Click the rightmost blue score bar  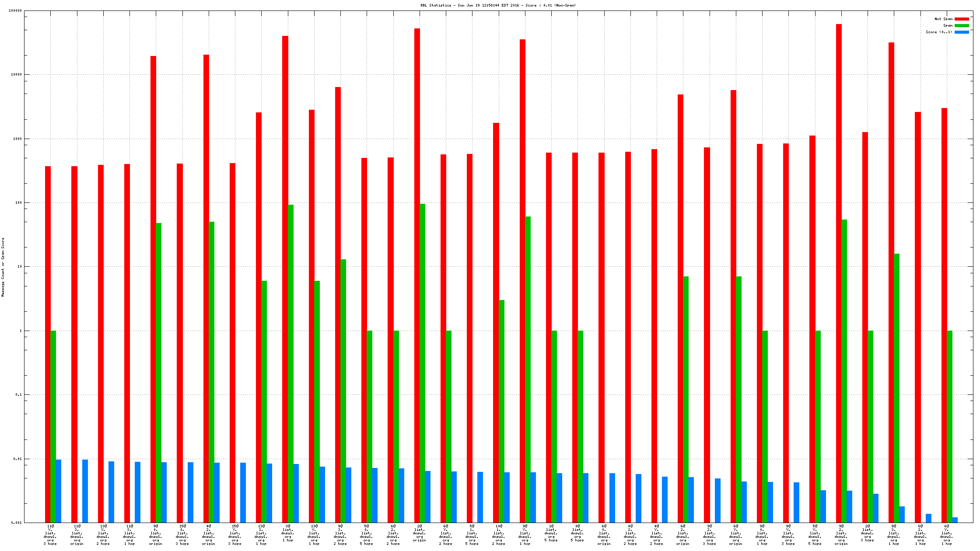pyautogui.click(x=955, y=520)
